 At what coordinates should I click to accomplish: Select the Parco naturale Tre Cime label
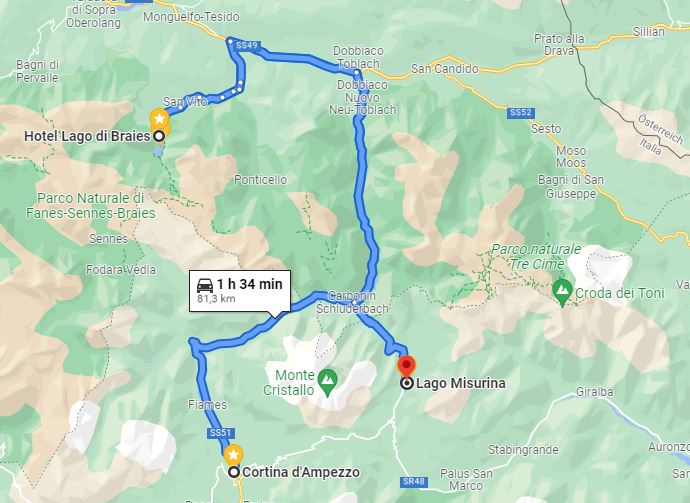click(536, 257)
